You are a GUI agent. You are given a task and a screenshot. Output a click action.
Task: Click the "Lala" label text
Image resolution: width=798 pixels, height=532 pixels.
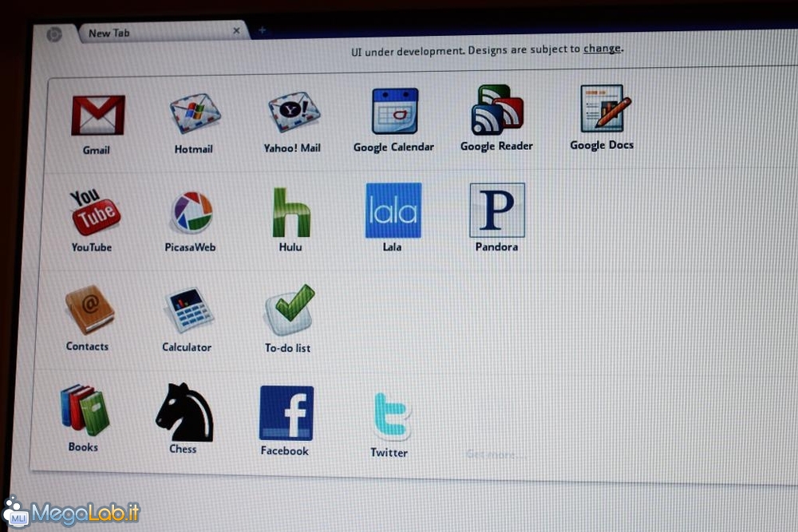click(x=393, y=246)
